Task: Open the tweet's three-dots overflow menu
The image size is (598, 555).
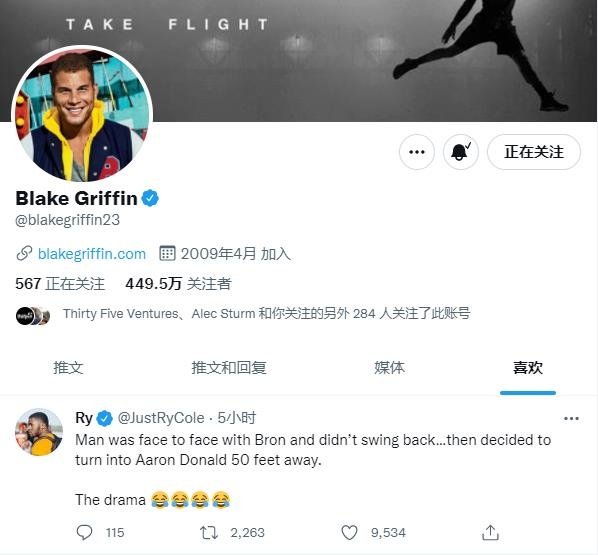Action: 571,418
